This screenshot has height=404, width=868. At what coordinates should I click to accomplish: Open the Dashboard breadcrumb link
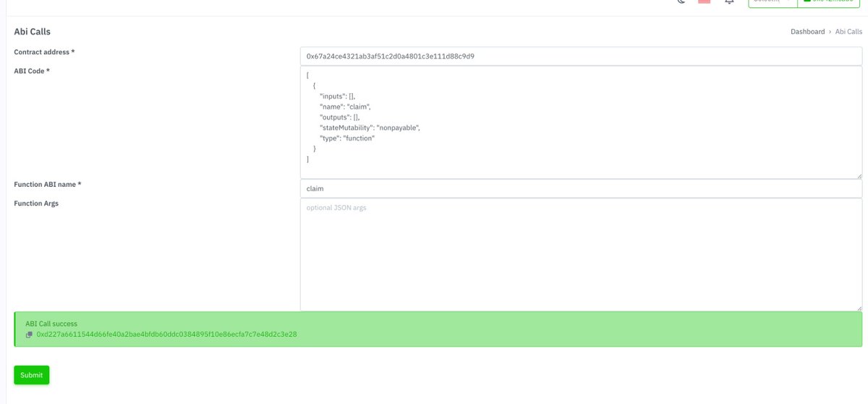pyautogui.click(x=807, y=32)
